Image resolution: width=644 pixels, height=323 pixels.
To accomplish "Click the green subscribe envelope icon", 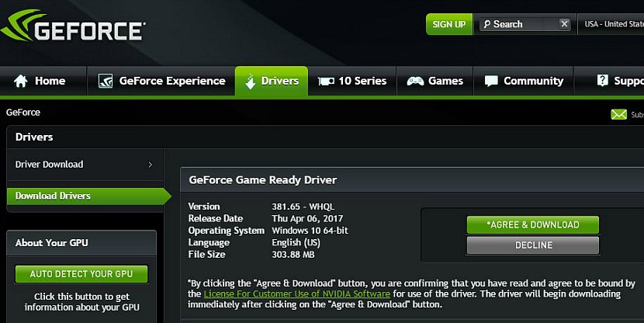I will tap(618, 114).
